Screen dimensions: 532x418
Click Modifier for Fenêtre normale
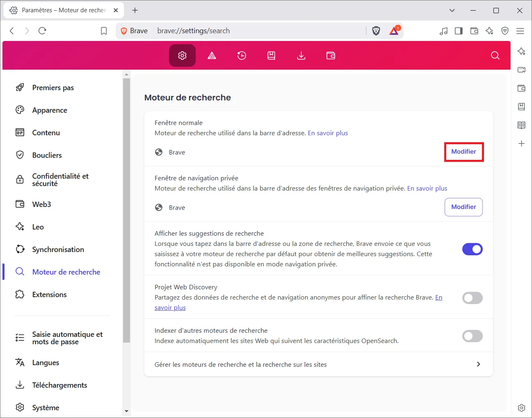(x=464, y=152)
